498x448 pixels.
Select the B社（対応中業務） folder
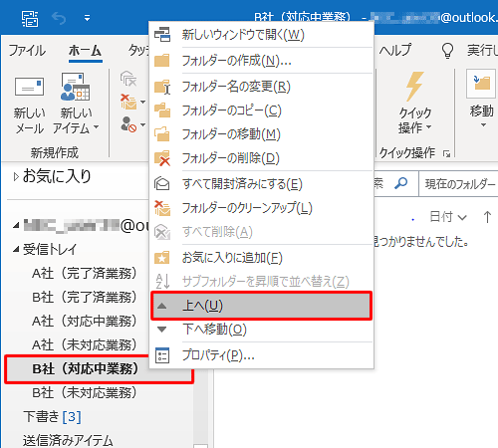pos(85,369)
